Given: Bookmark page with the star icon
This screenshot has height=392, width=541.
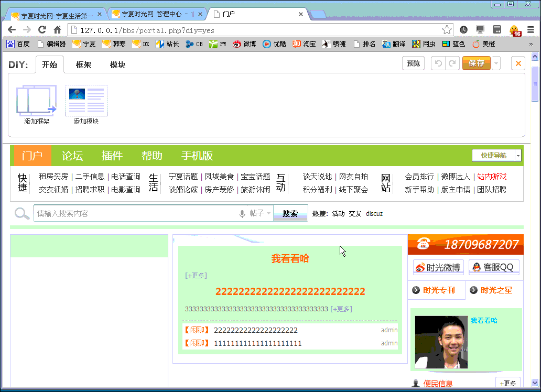Looking at the screenshot, I should pyautogui.click(x=447, y=30).
